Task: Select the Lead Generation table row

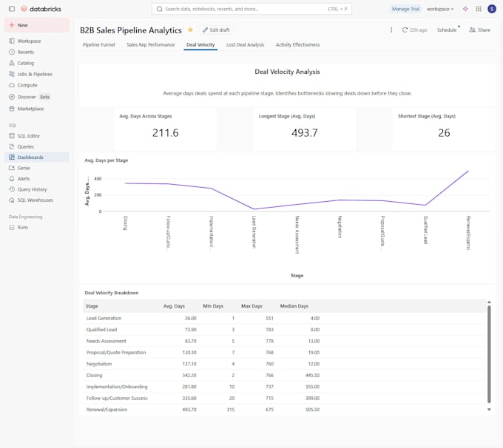Action: 285,318
